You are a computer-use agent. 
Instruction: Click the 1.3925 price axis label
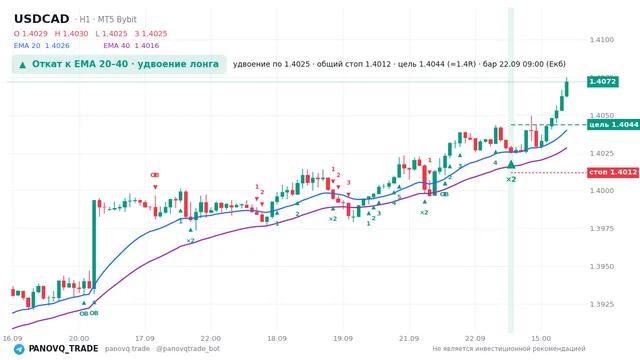[x=602, y=304]
